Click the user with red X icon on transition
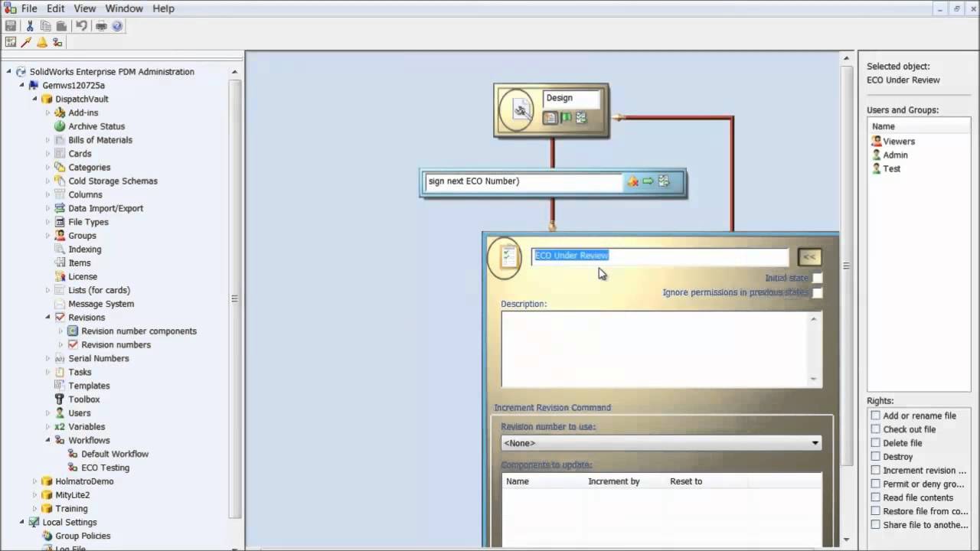The width and height of the screenshot is (980, 551). click(632, 181)
